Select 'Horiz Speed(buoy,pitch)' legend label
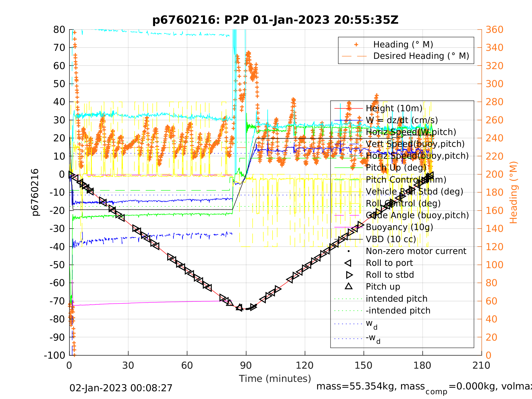Viewport: 532px width, 399px height. click(x=417, y=156)
